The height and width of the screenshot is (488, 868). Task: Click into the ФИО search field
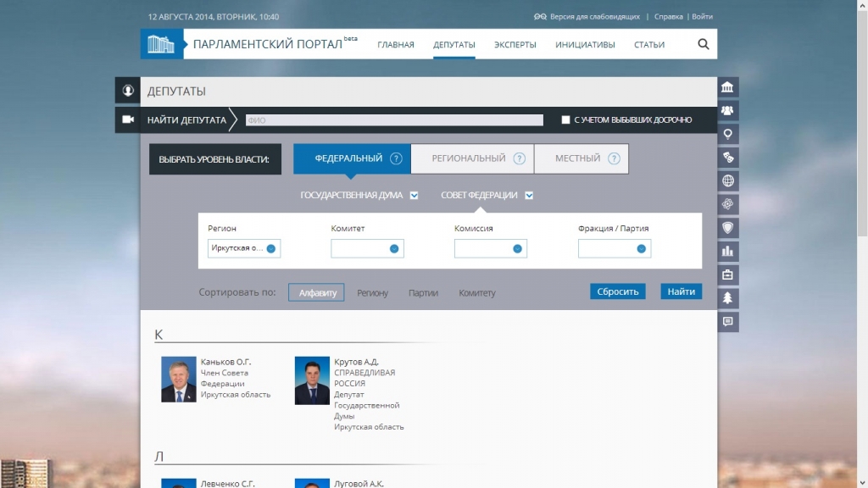394,120
